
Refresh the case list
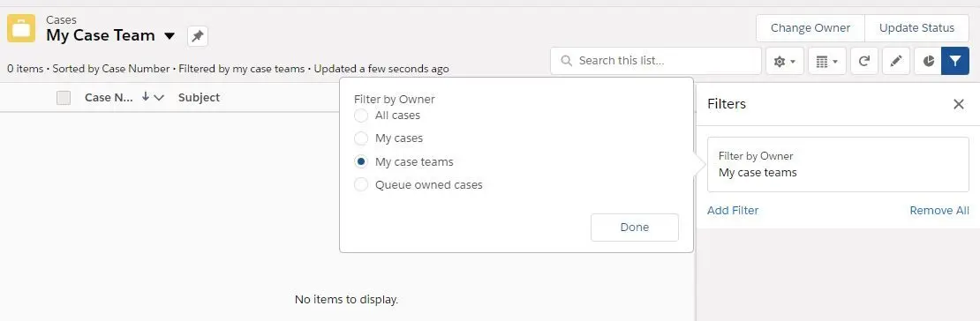(864, 61)
